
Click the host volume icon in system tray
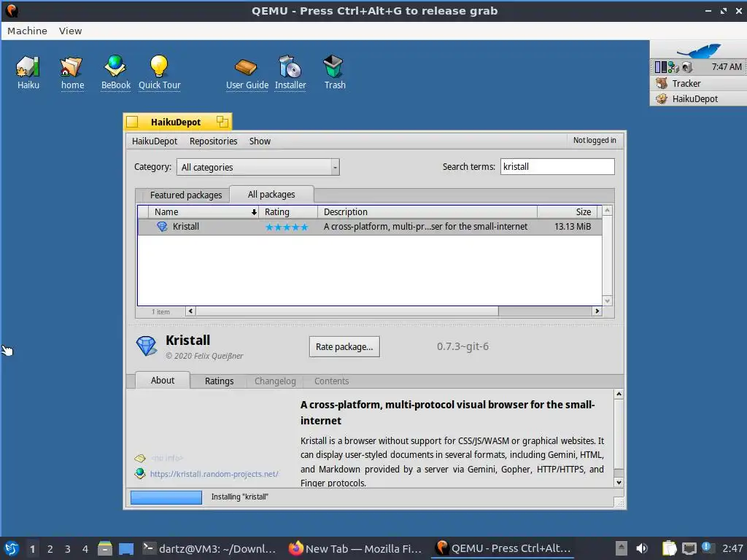click(642, 548)
